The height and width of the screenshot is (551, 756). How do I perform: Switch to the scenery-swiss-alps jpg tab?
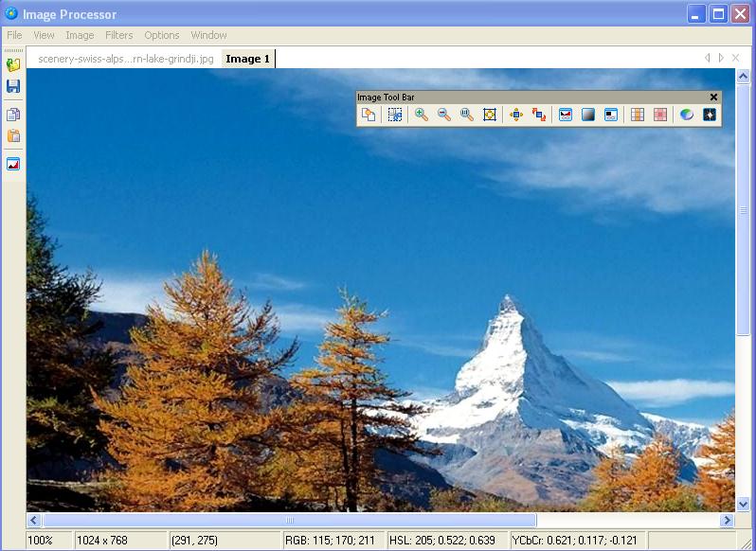[125, 59]
